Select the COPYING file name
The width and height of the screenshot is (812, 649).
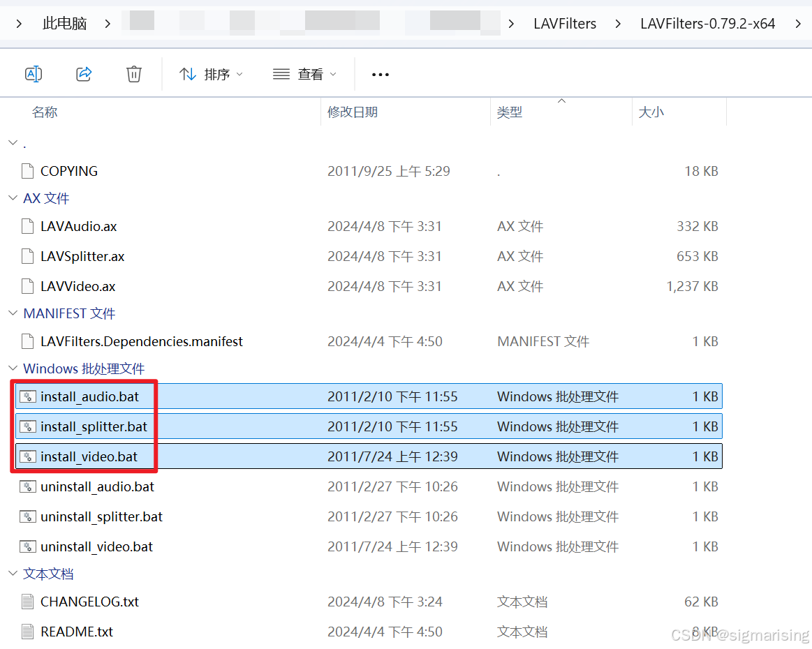point(69,171)
